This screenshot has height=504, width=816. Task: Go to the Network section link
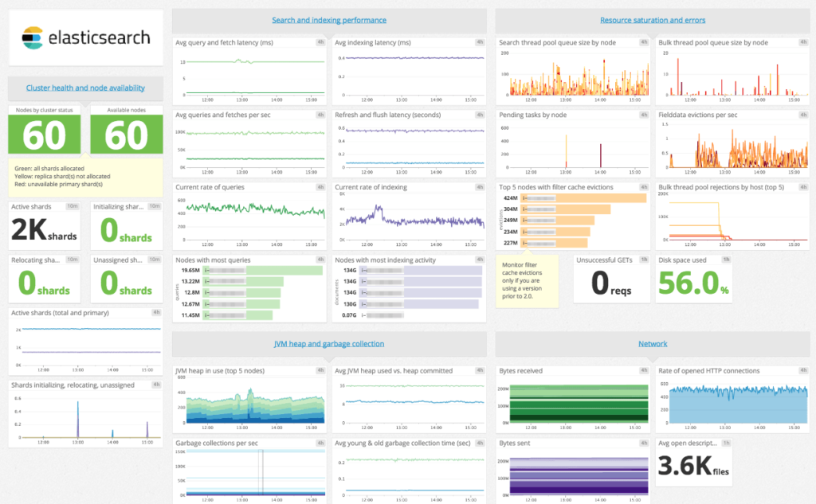tap(652, 344)
